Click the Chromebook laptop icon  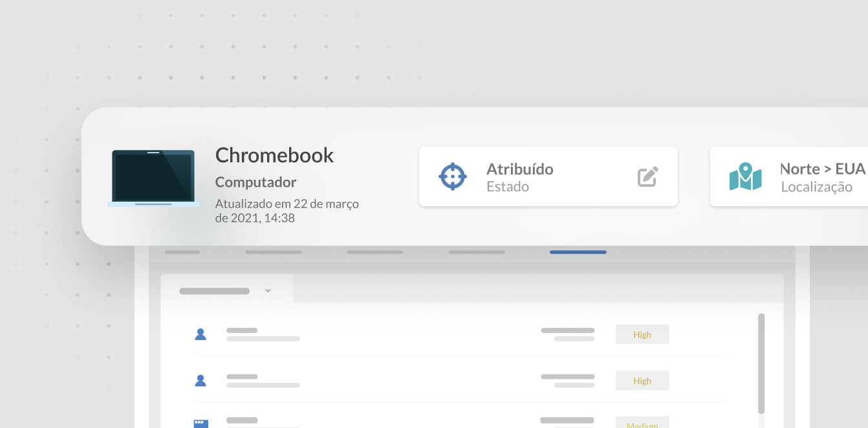153,178
